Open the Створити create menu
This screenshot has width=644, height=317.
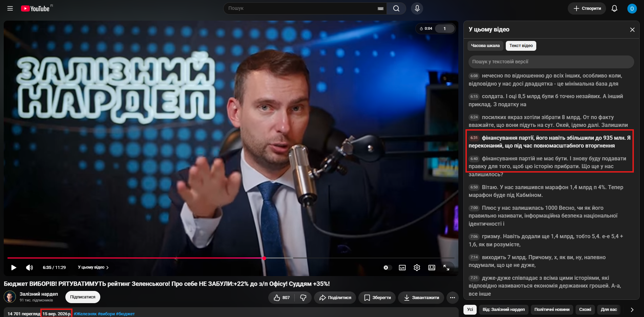pyautogui.click(x=587, y=8)
